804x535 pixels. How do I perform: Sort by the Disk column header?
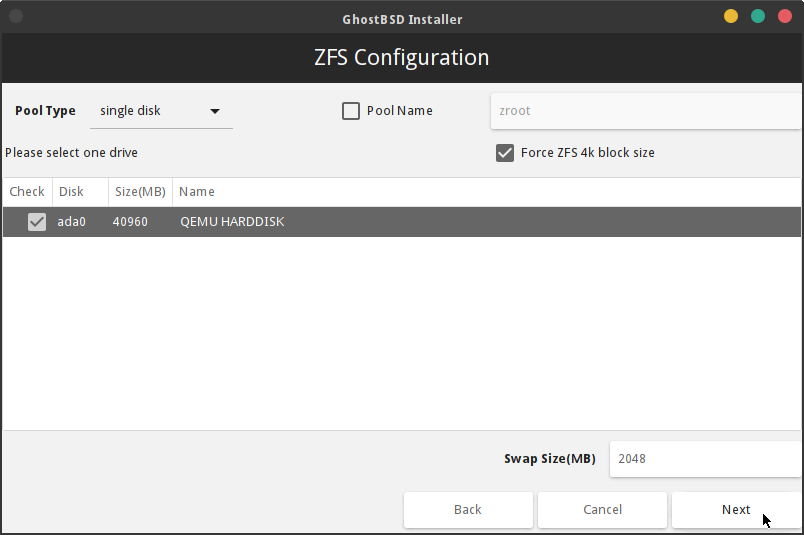coord(81,192)
